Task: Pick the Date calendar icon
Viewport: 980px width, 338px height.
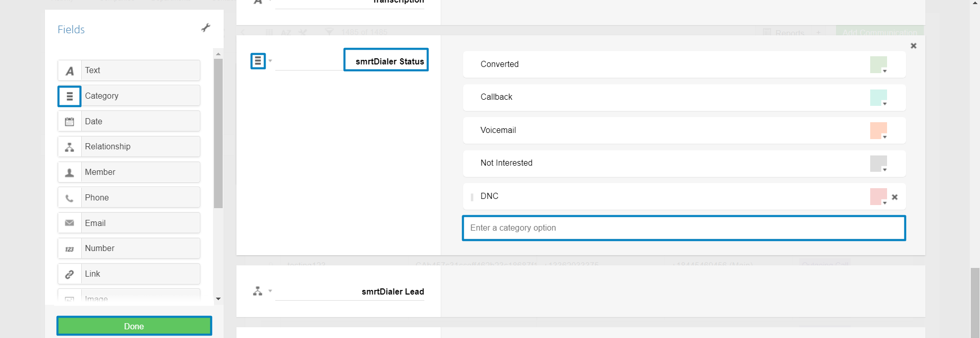Action: pyautogui.click(x=70, y=122)
